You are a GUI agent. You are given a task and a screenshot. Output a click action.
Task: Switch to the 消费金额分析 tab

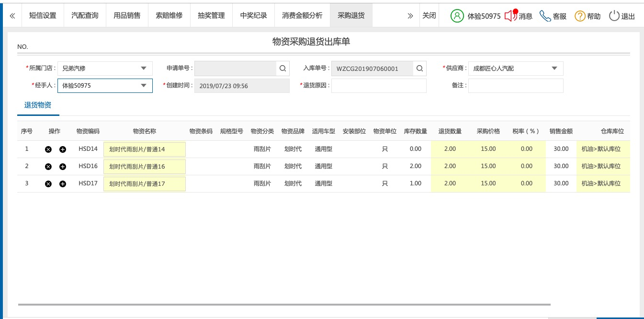tap(302, 15)
